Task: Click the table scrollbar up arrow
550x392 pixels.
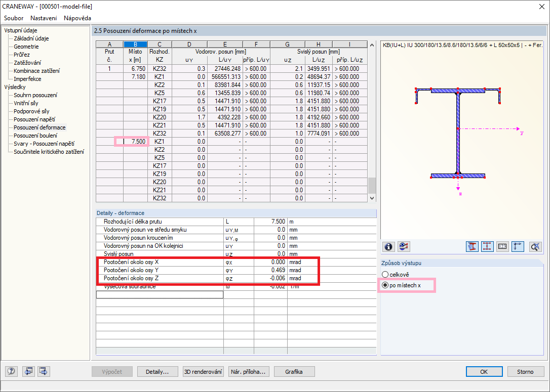Action: pyautogui.click(x=372, y=45)
